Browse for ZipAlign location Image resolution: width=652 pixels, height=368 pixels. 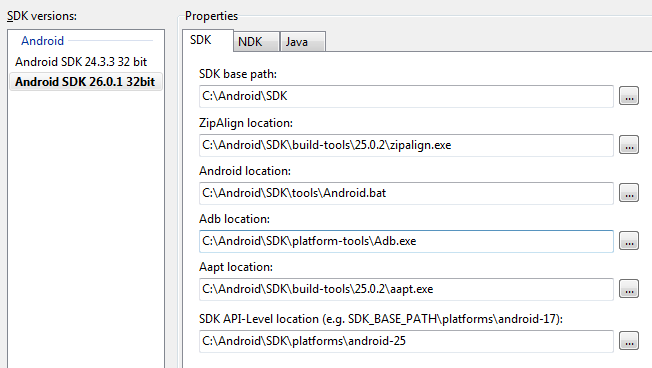point(629,145)
